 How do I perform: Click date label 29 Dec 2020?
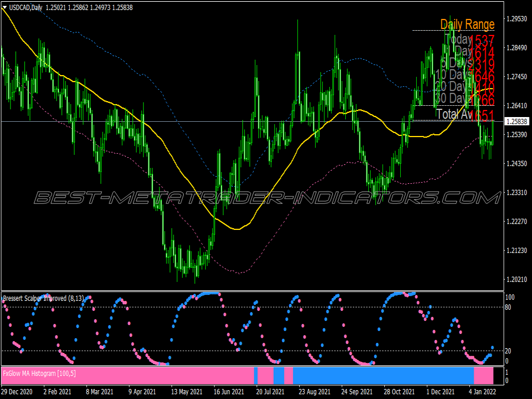pyautogui.click(x=17, y=391)
